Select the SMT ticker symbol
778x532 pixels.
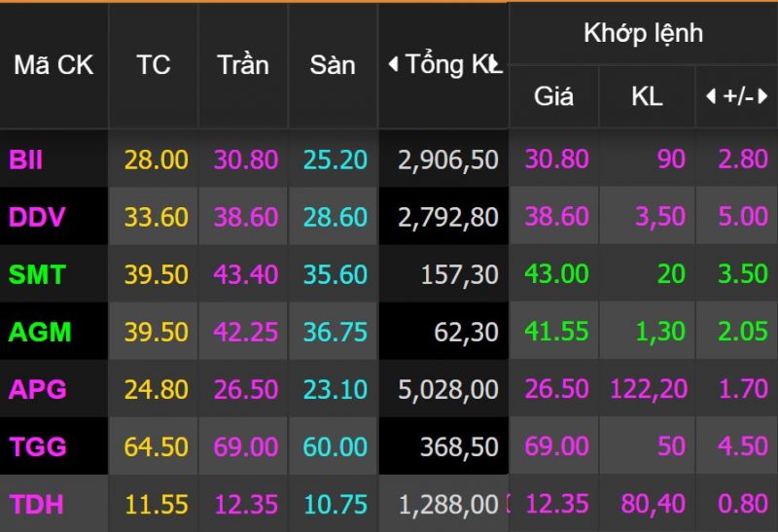[37, 274]
